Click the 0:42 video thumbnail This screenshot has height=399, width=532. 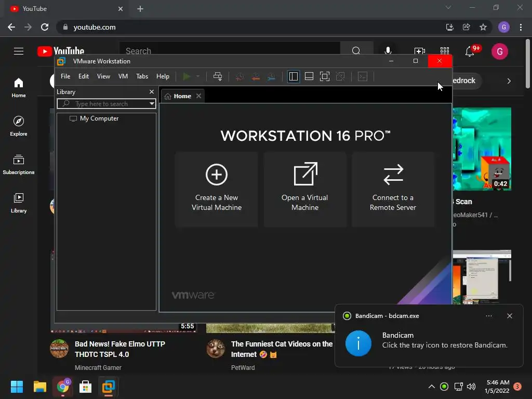[482, 149]
